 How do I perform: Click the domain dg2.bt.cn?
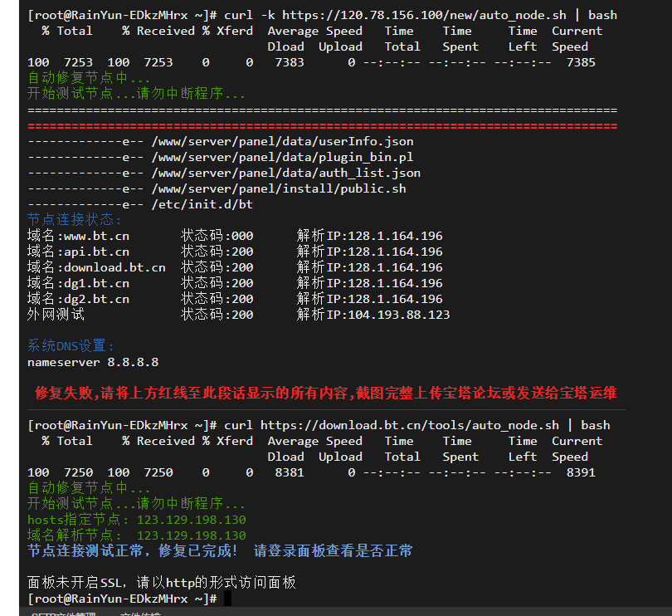click(x=96, y=300)
